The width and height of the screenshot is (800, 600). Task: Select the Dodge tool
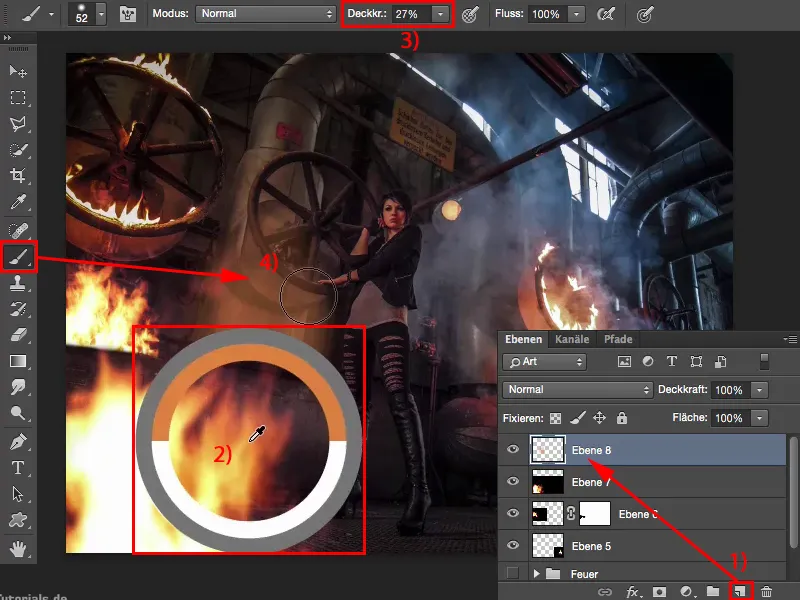tap(18, 413)
